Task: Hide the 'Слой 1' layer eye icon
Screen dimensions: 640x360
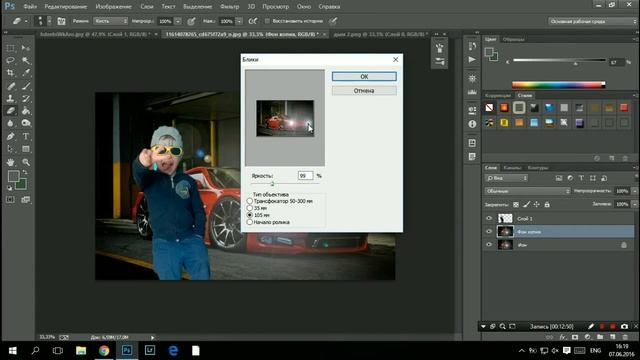Action: tap(489, 218)
